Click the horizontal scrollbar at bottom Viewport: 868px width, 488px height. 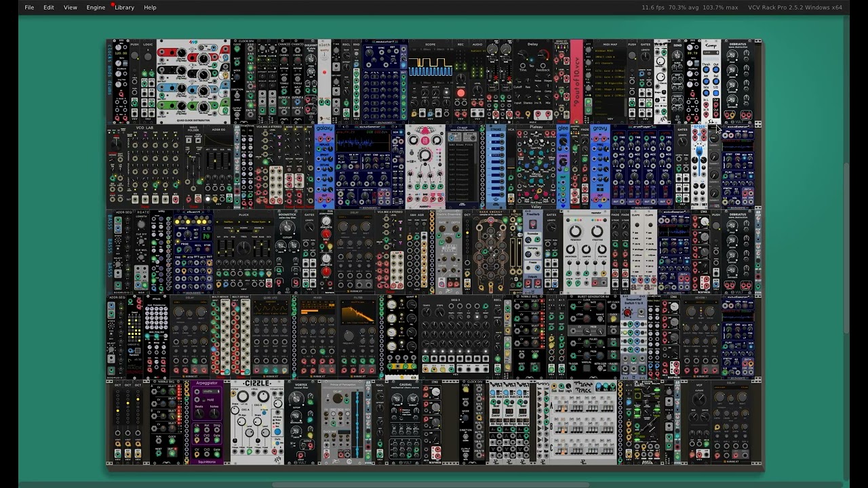point(429,485)
